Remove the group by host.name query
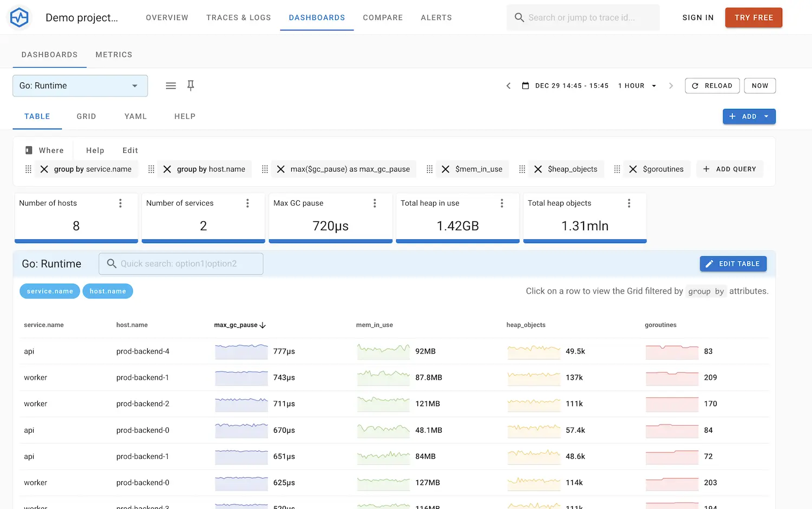This screenshot has height=509, width=812. 167,169
